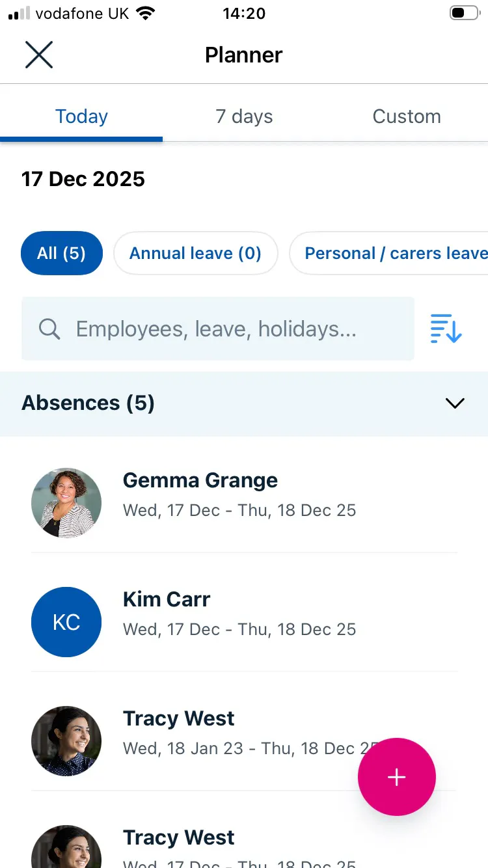Collapse the Absences section chevron
This screenshot has width=488, height=868.
click(455, 403)
